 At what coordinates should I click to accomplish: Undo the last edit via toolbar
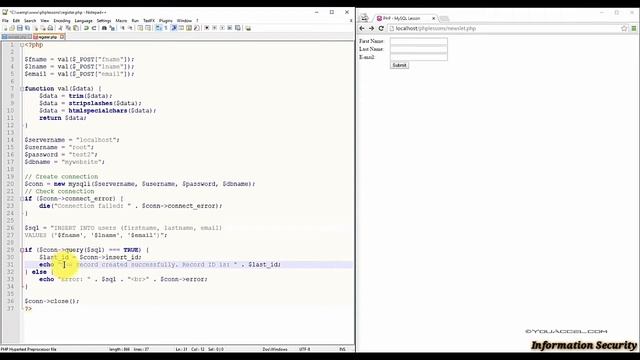pyautogui.click(x=86, y=28)
